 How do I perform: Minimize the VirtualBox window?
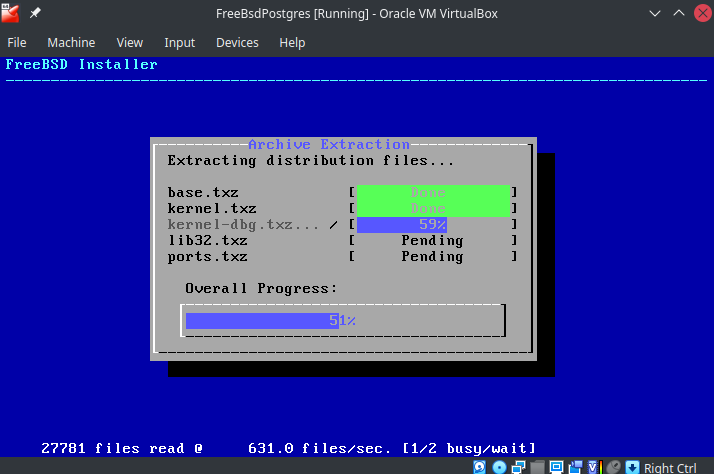(655, 13)
